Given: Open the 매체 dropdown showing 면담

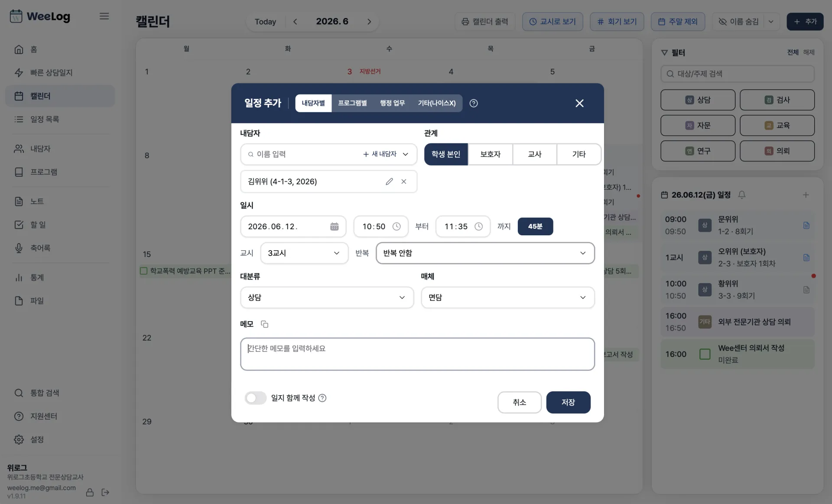Looking at the screenshot, I should coord(508,298).
